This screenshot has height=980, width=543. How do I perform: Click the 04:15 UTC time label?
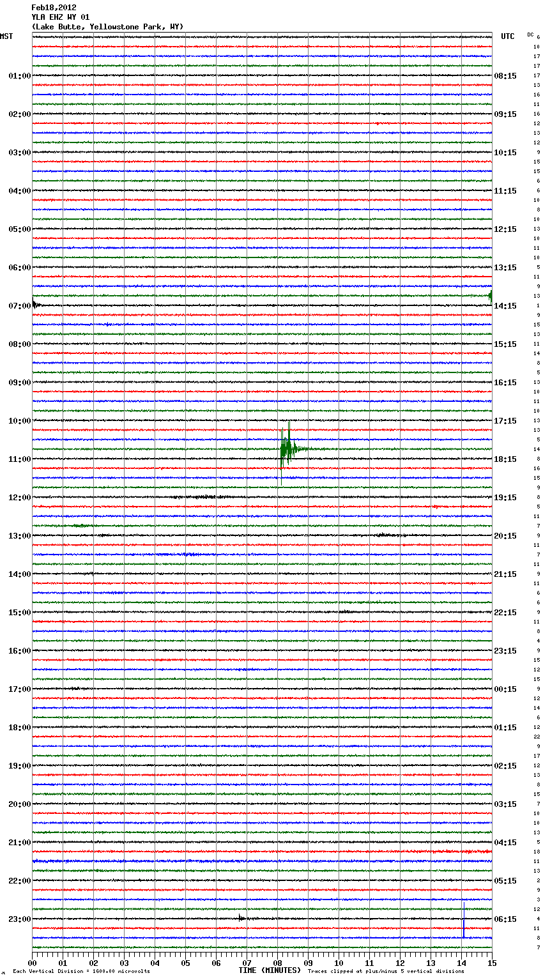pos(505,843)
